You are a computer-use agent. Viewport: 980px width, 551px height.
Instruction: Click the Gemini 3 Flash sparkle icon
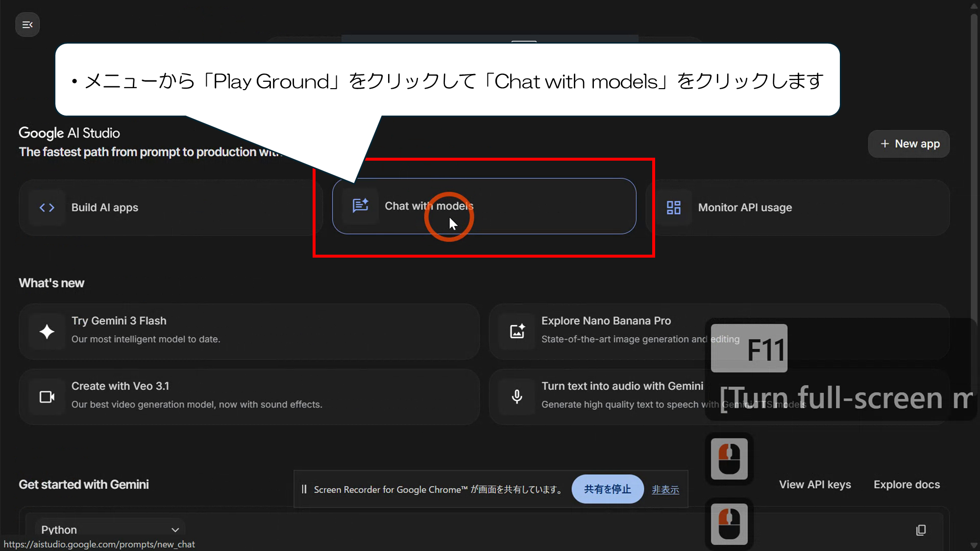pos(47,332)
